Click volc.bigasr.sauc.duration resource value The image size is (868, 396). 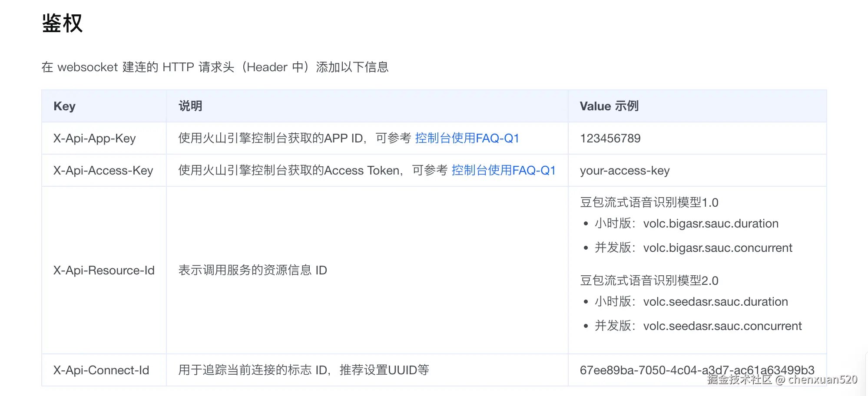tap(710, 224)
